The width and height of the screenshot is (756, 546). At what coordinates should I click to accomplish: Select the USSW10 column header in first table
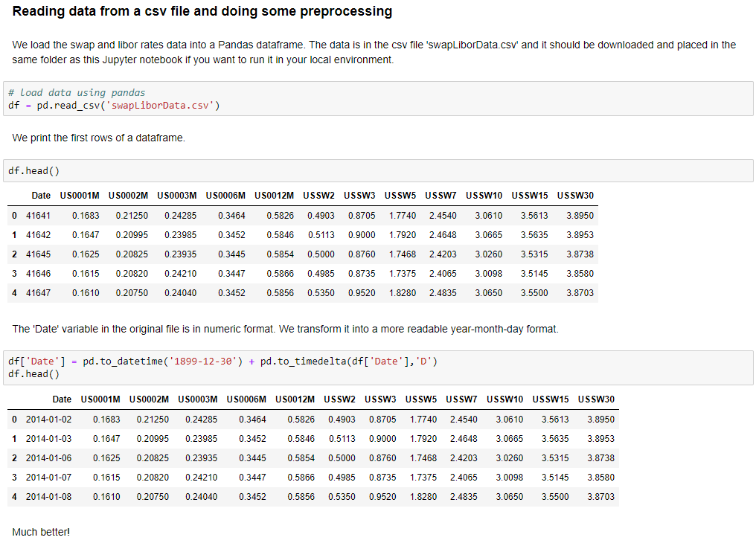pos(484,196)
